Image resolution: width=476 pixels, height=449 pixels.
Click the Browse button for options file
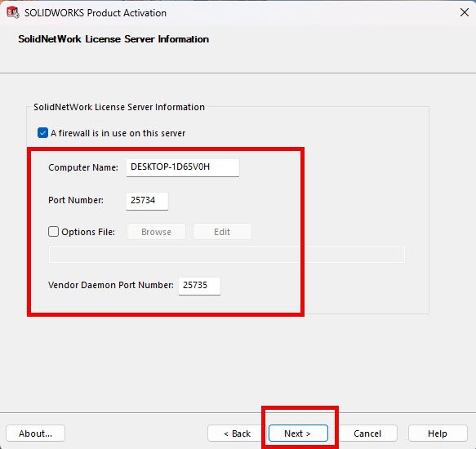coord(156,232)
